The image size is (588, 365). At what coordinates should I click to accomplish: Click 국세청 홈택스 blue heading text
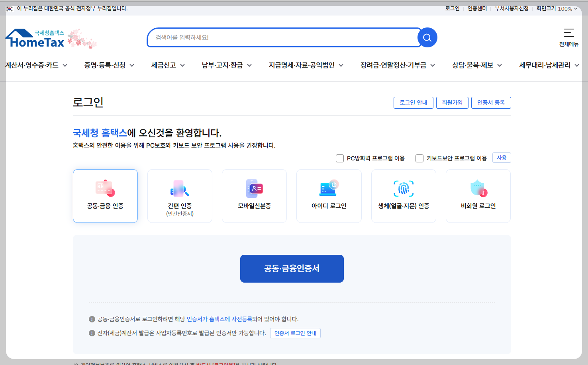tap(100, 133)
